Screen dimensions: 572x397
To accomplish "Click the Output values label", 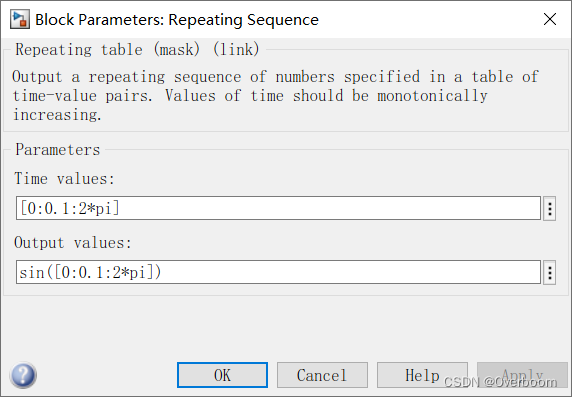I will tap(73, 243).
